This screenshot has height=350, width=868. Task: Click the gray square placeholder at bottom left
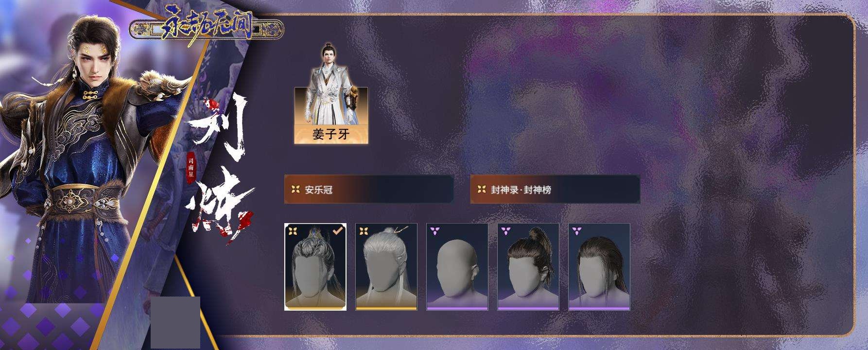coord(175,322)
